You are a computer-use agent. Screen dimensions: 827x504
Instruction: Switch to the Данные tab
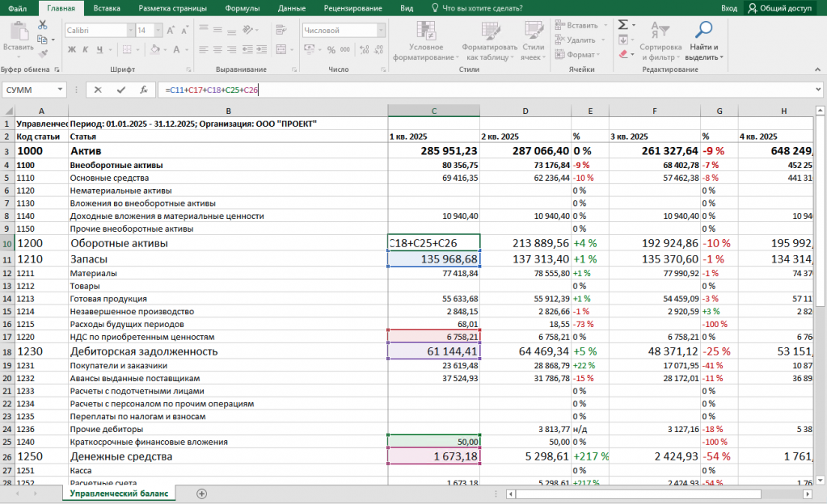click(x=292, y=8)
